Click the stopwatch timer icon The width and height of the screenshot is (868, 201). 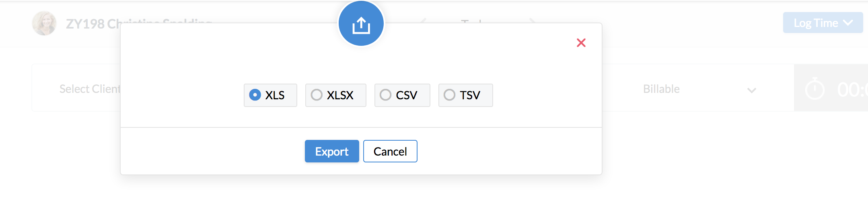pos(815,89)
